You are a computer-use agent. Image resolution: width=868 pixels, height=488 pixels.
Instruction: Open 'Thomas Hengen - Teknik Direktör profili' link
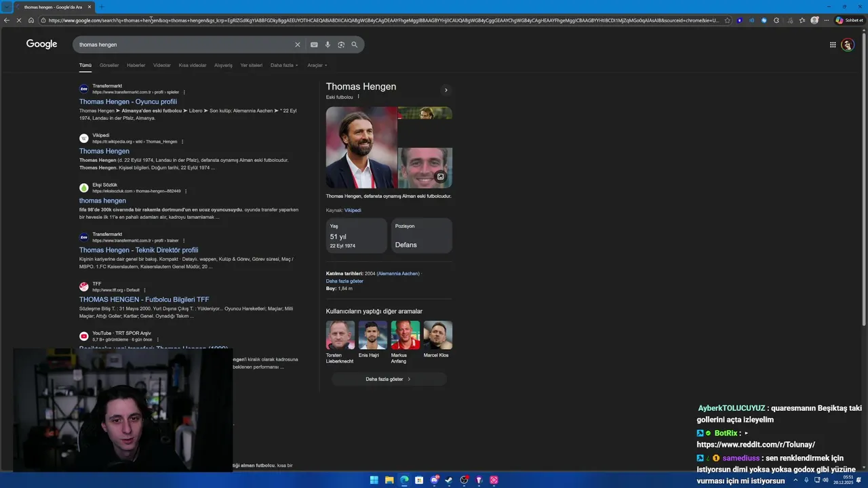(138, 250)
